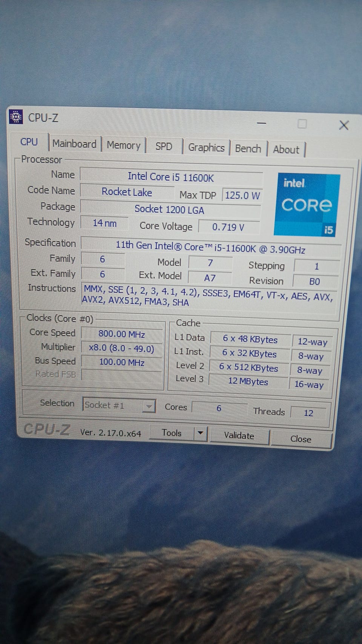Click the Revision value B0
Screen dimensions: 362x644
(314, 282)
